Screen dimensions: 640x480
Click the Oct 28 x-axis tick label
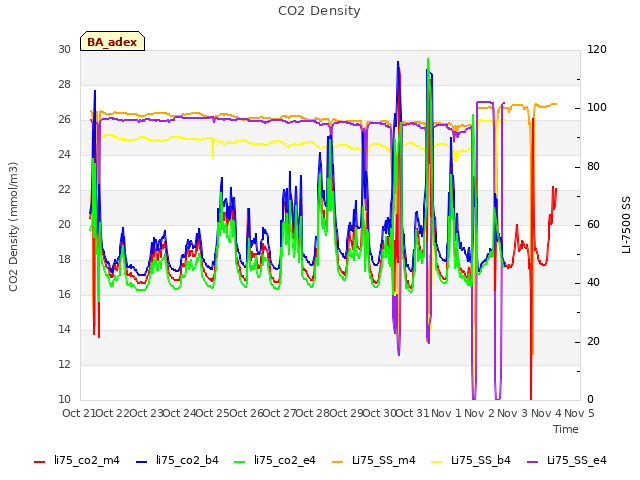(312, 413)
